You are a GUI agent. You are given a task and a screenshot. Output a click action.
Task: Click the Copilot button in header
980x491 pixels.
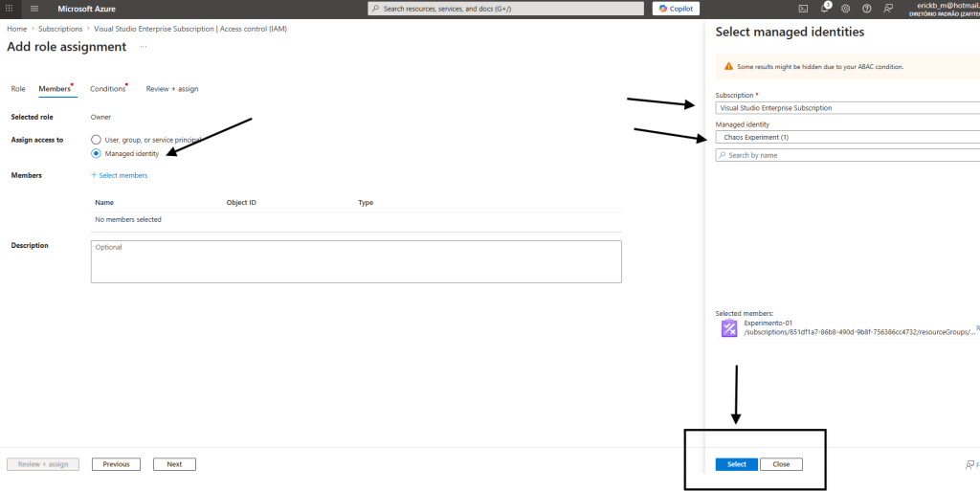[x=676, y=9]
